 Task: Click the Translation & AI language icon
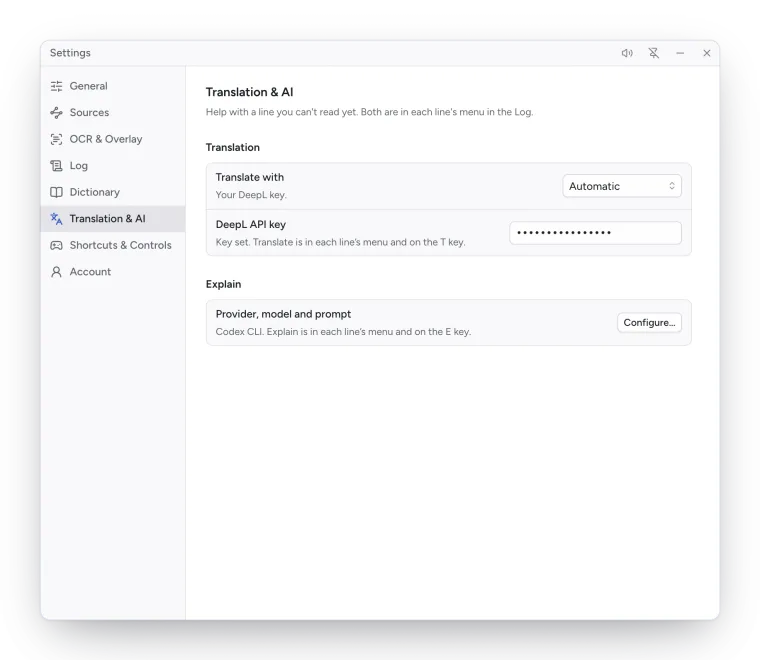56,219
